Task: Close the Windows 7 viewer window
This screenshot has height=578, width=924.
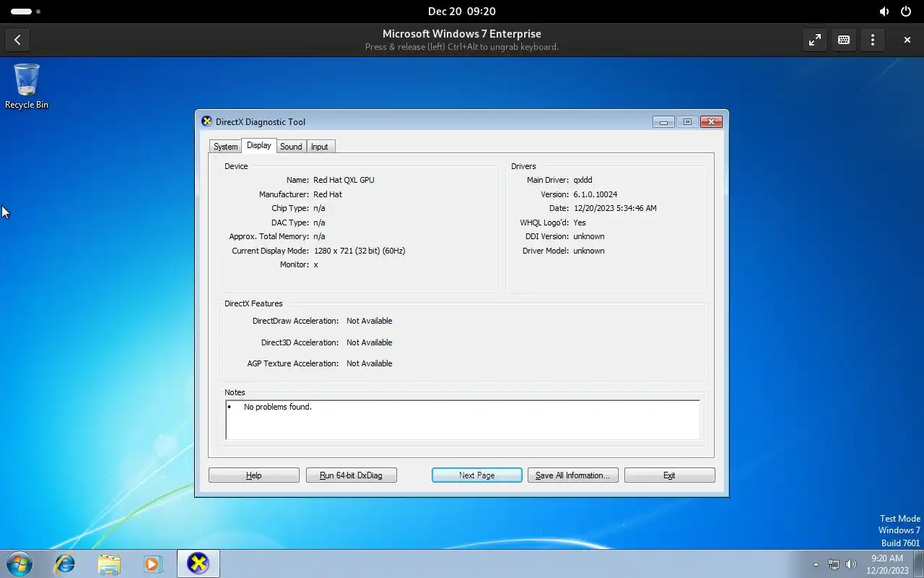Action: [x=907, y=40]
